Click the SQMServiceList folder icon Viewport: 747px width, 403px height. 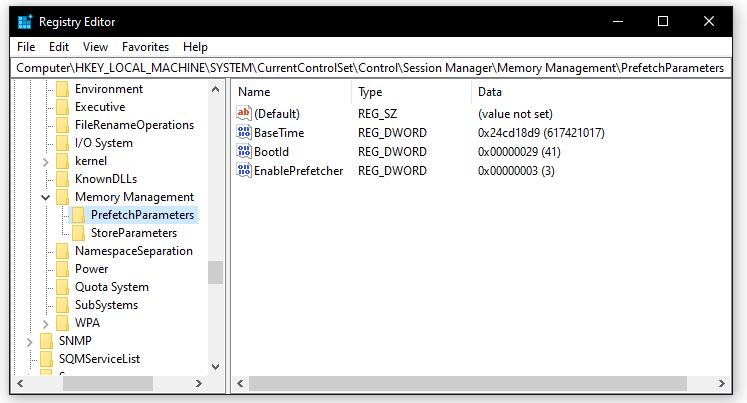47,359
